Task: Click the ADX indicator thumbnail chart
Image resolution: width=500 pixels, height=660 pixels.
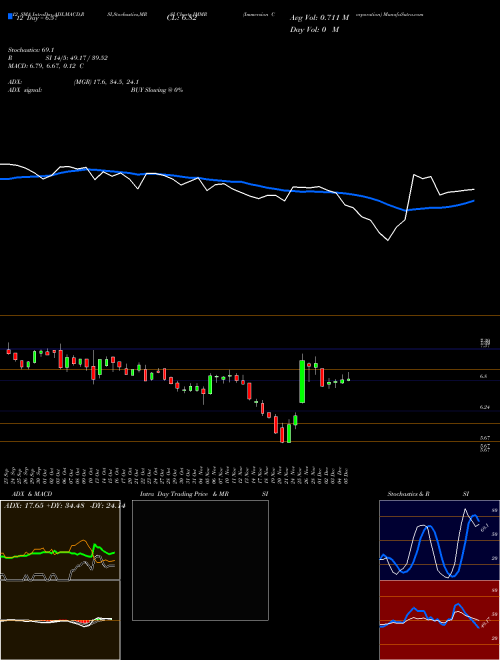Action: pyautogui.click(x=60, y=540)
